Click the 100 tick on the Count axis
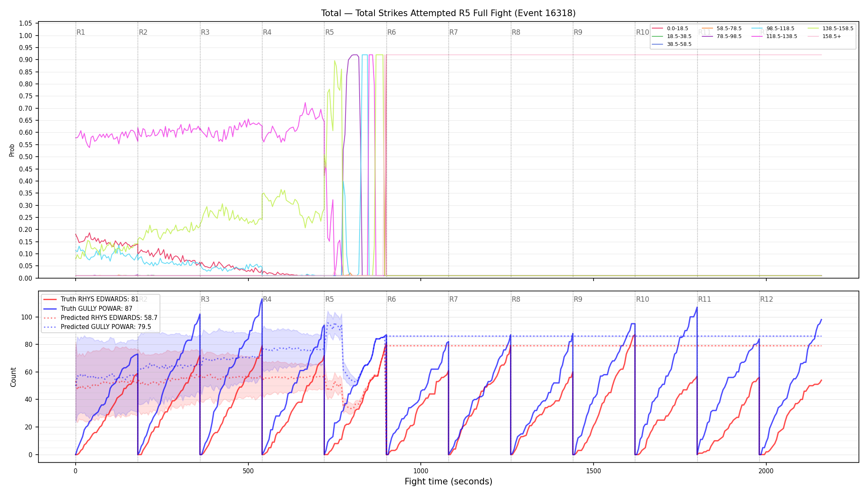868x496 pixels. point(27,317)
